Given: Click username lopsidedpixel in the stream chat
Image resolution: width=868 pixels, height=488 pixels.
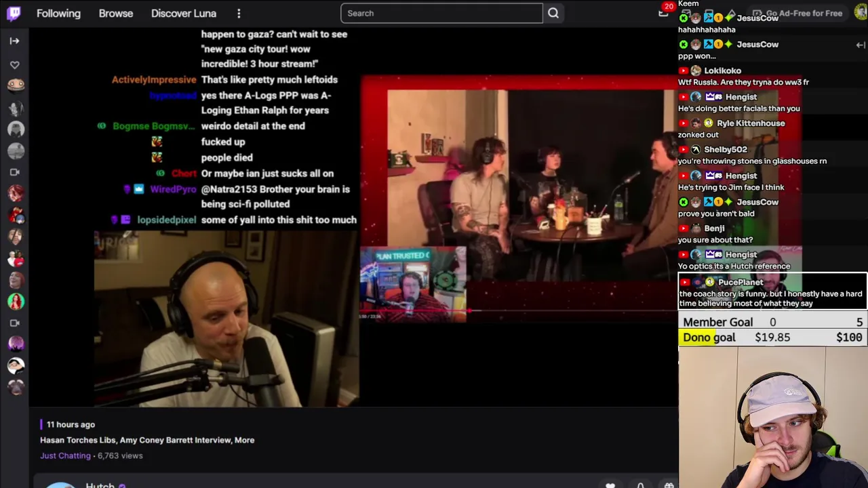Looking at the screenshot, I should pos(167,220).
